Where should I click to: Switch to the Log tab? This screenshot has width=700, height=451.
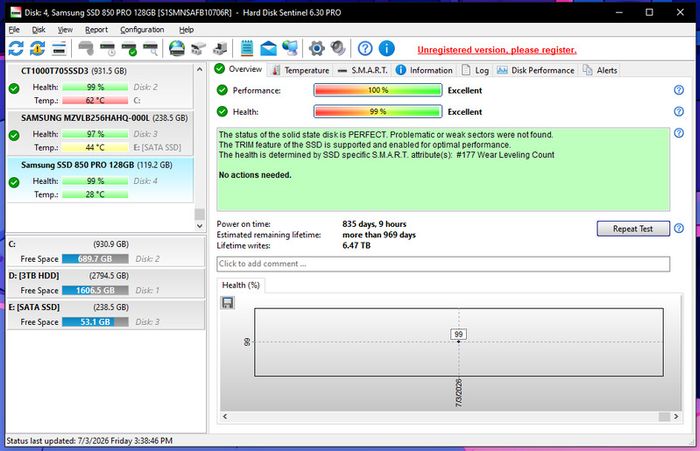pos(475,70)
